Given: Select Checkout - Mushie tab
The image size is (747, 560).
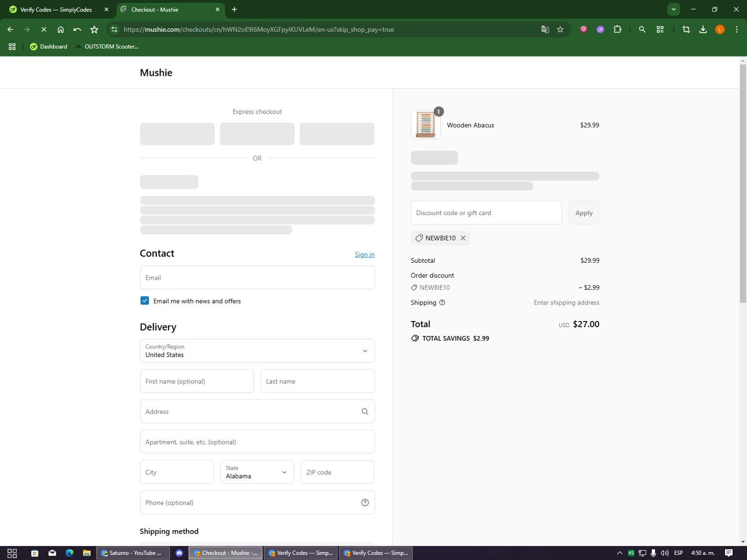Looking at the screenshot, I should [170, 9].
